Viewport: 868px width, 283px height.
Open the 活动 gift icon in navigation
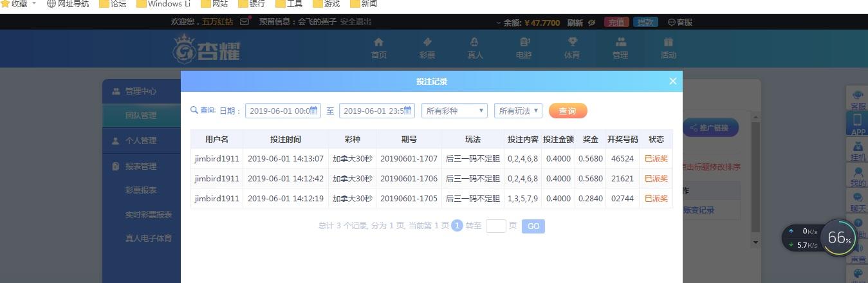668,42
